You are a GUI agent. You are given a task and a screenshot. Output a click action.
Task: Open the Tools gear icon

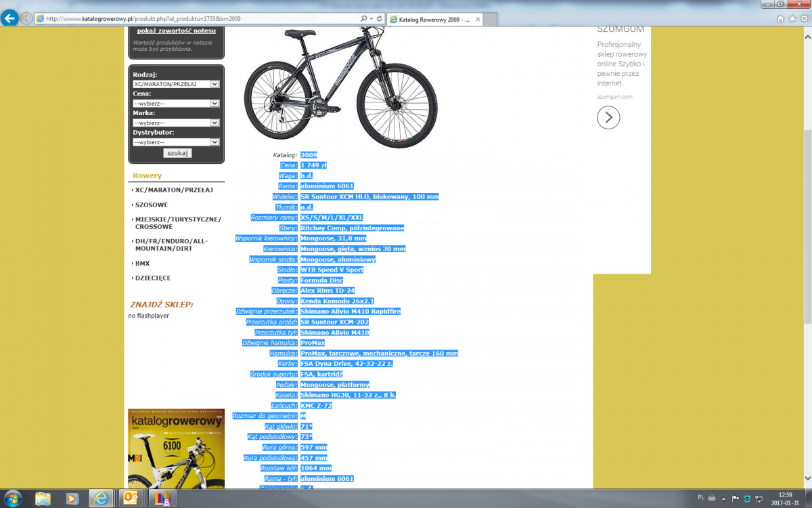[803, 19]
